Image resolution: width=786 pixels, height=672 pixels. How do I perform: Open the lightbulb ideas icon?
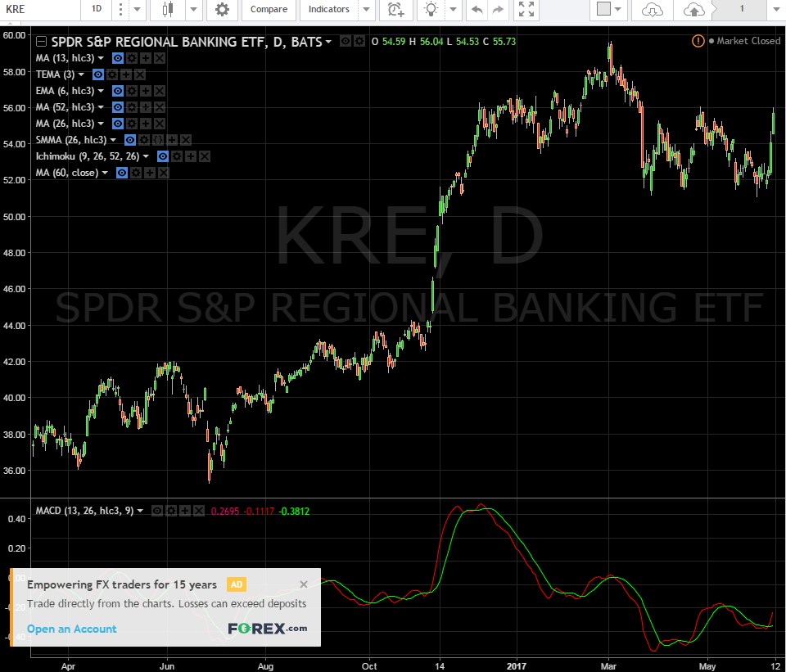(431, 9)
